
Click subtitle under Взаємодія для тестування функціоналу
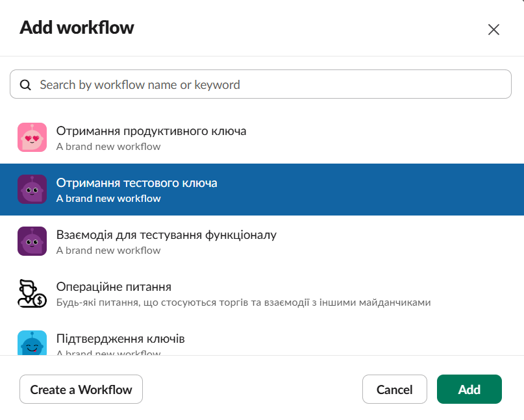click(x=108, y=251)
